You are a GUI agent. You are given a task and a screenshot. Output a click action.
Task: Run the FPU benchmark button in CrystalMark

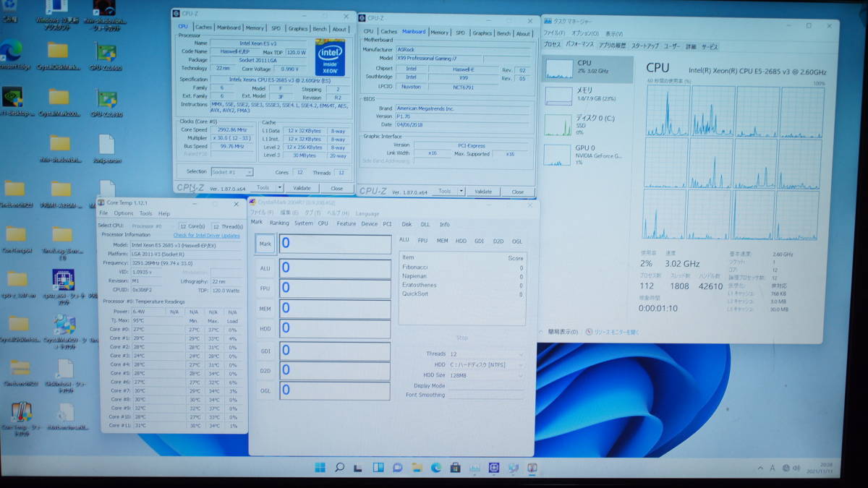tap(265, 288)
